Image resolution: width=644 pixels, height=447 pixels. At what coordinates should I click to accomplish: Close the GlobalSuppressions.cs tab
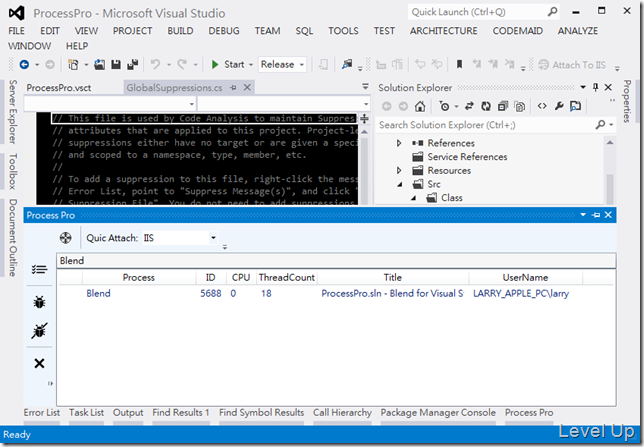(x=247, y=87)
